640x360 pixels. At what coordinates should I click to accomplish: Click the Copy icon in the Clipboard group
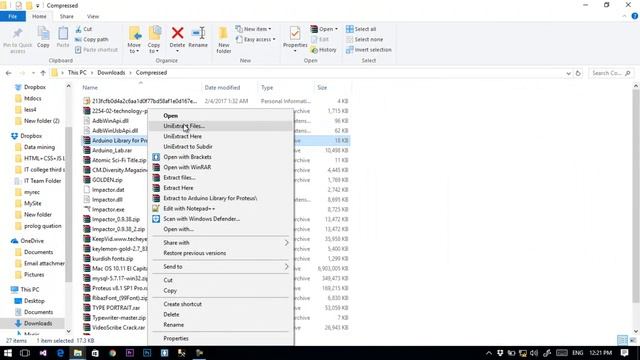pyautogui.click(x=43, y=33)
